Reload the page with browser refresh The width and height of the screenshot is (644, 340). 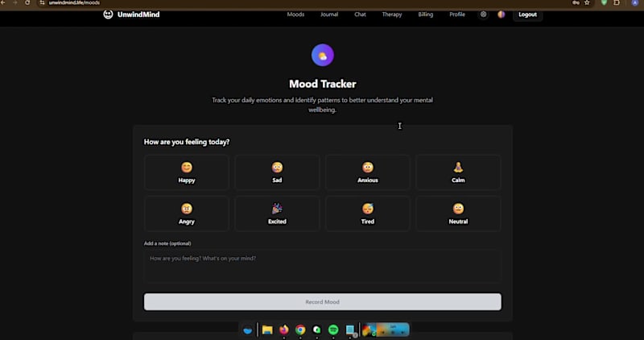(x=27, y=2)
